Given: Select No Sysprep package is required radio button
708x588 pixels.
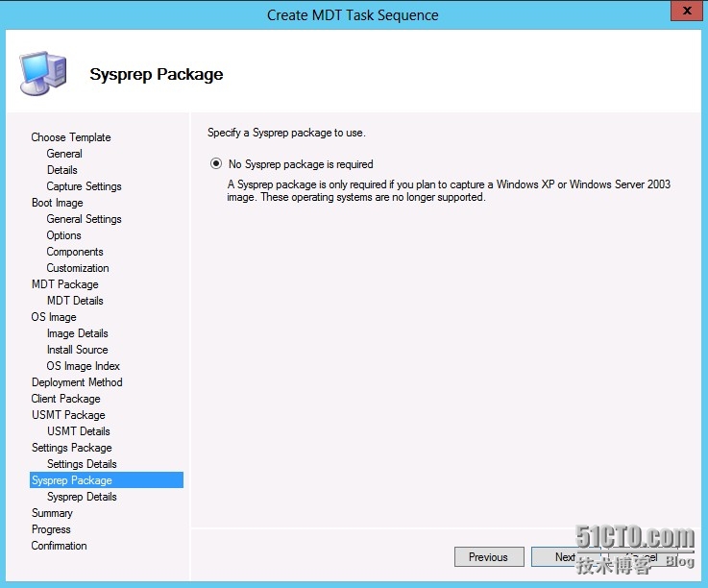Looking at the screenshot, I should [216, 163].
